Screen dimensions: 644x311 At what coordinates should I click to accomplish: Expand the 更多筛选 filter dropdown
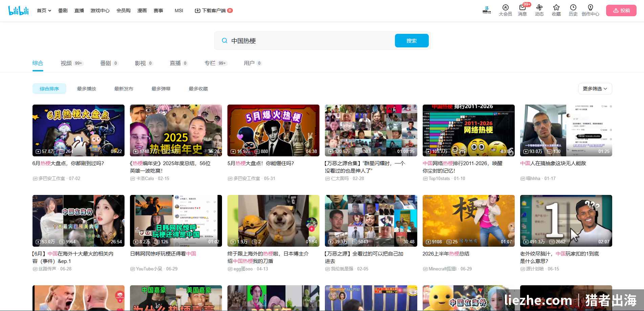pyautogui.click(x=595, y=89)
